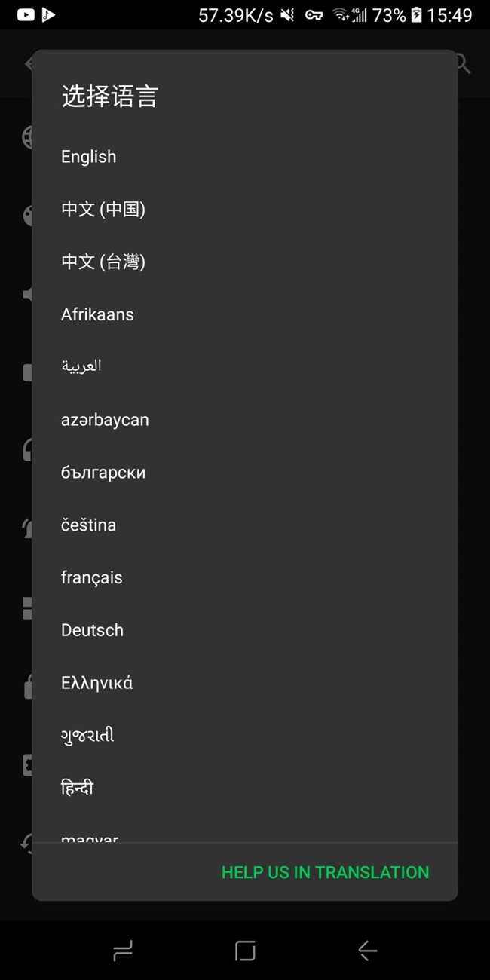Open recent apps via navigation bar
490x980 pixels.
(x=122, y=951)
